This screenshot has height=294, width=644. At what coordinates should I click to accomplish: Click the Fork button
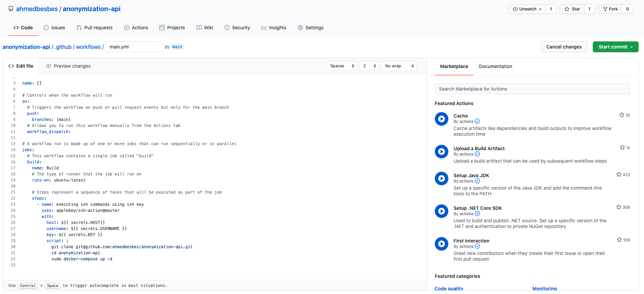[x=610, y=9]
